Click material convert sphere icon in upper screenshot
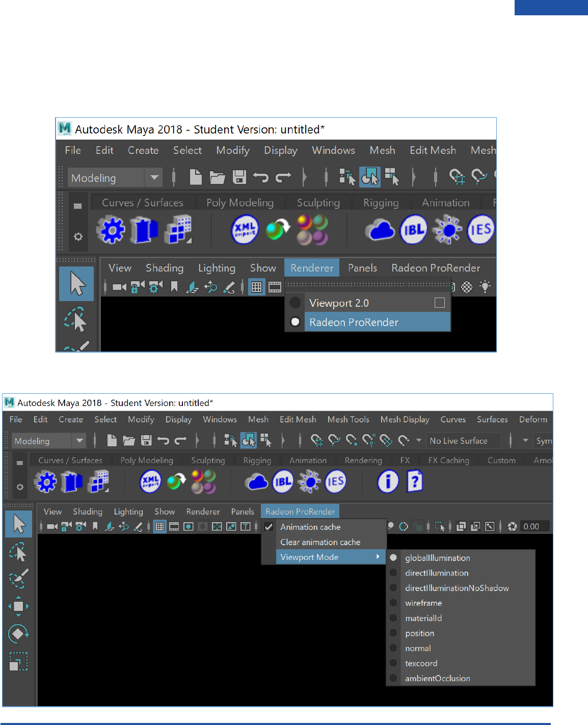 (x=278, y=229)
